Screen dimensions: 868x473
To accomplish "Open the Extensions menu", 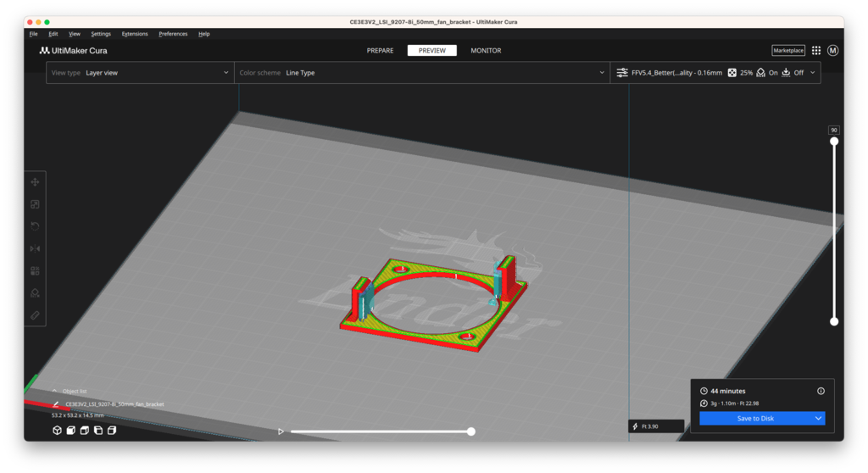I will click(135, 34).
